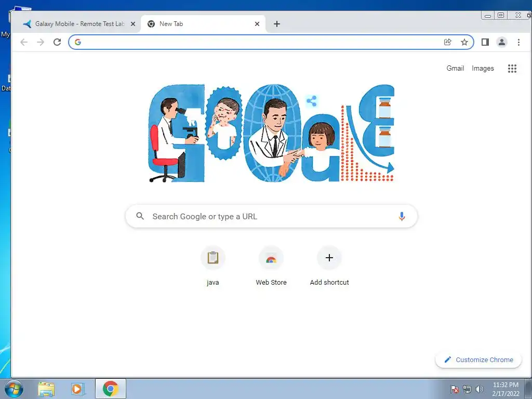The image size is (532, 399).
Task: Select the New Tab tab
Action: [x=203, y=24]
